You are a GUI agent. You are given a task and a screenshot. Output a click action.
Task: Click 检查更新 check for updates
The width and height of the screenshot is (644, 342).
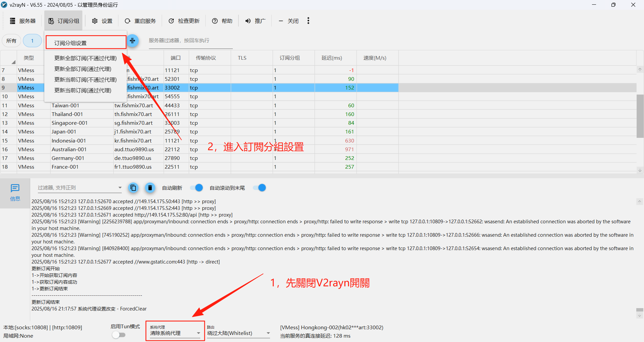click(184, 21)
